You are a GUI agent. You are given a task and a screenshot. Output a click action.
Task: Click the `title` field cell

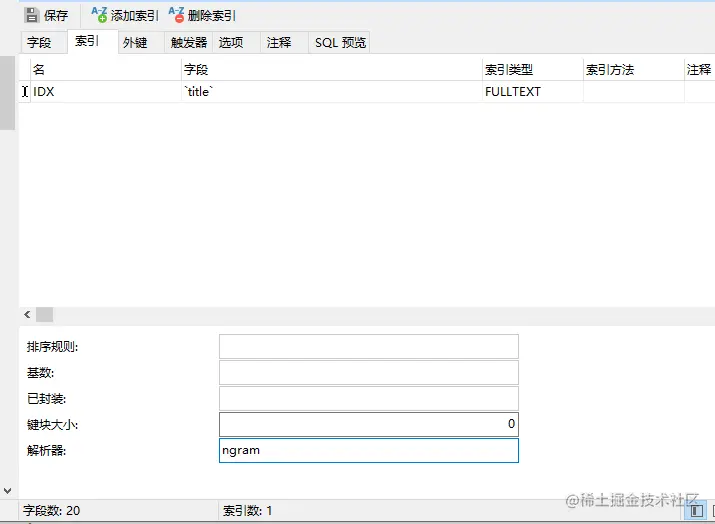pos(332,92)
